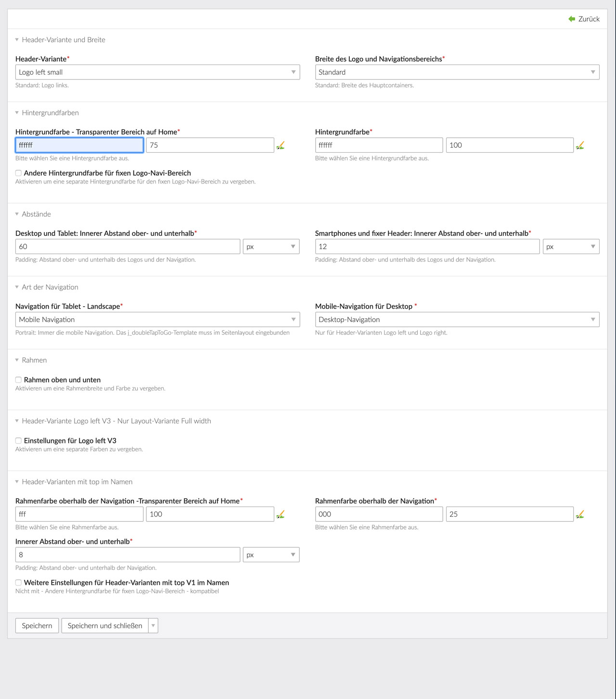Open the Header-Variante dropdown showing Logo left small
This screenshot has height=699, width=616.
coord(157,72)
